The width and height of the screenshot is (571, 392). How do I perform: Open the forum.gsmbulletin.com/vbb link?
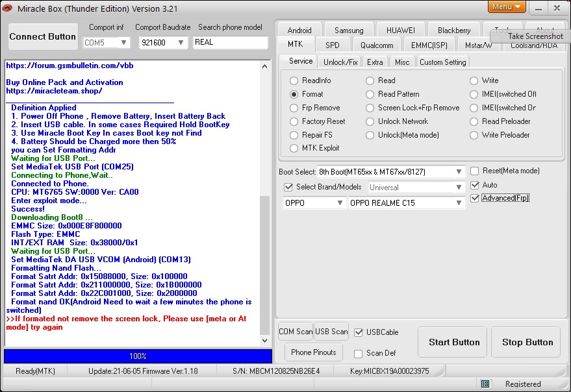pyautogui.click(x=70, y=66)
